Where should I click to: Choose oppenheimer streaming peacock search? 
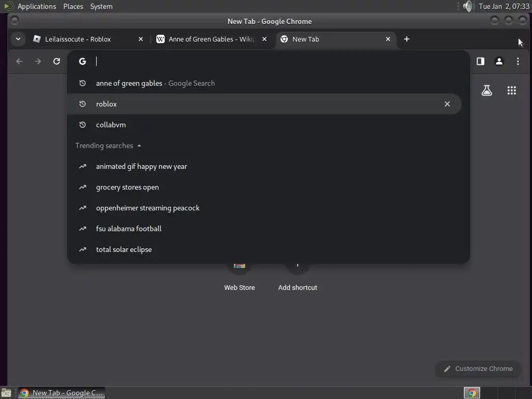click(x=264, y=208)
